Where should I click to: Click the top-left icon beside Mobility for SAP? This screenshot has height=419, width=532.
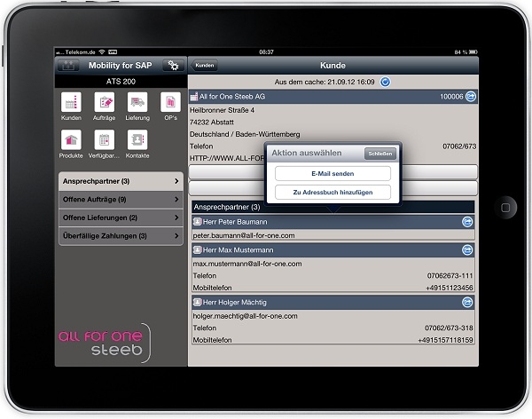(67, 66)
